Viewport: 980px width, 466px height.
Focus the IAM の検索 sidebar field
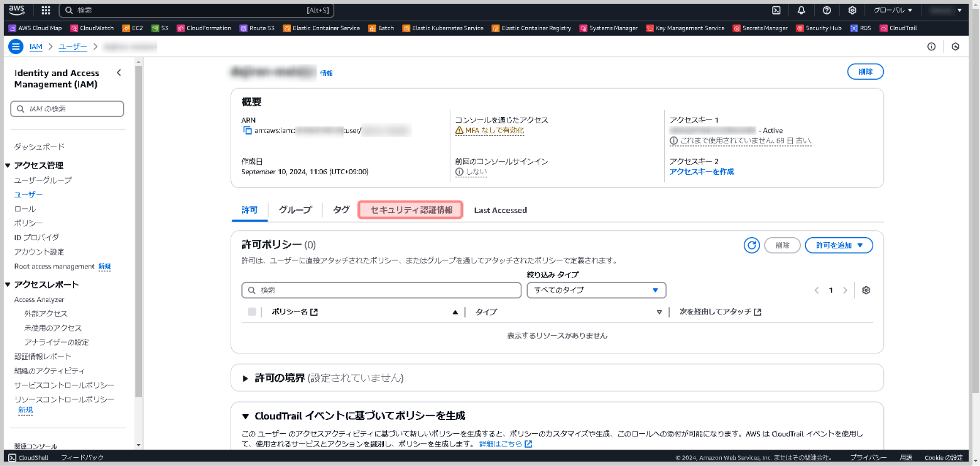(x=67, y=109)
